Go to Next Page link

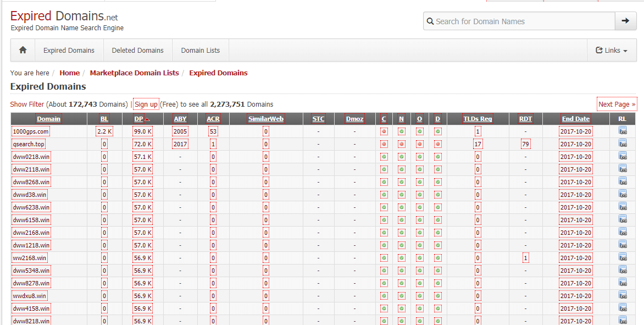[x=617, y=104]
